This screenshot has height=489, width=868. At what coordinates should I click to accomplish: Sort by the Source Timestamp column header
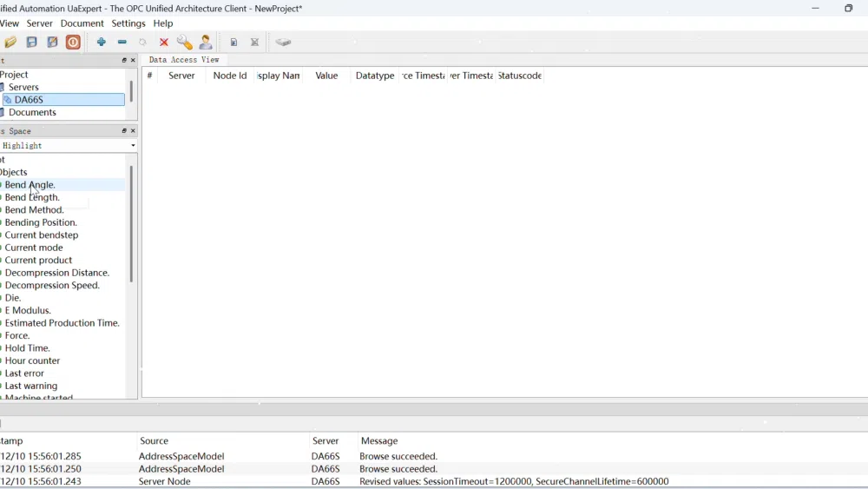423,76
